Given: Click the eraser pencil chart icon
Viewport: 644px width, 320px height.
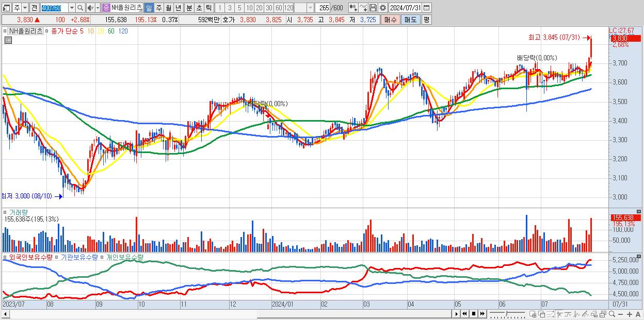Looking at the screenshot, I should (585, 313).
